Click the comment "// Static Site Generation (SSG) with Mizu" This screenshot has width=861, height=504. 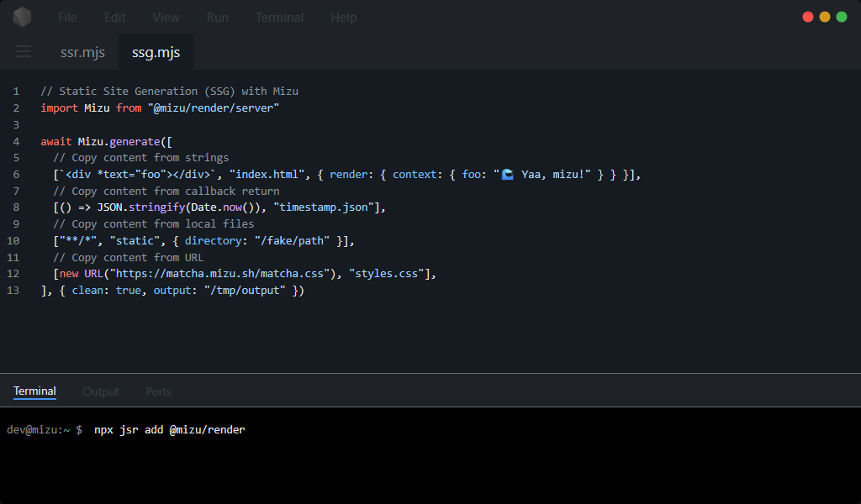(x=170, y=91)
